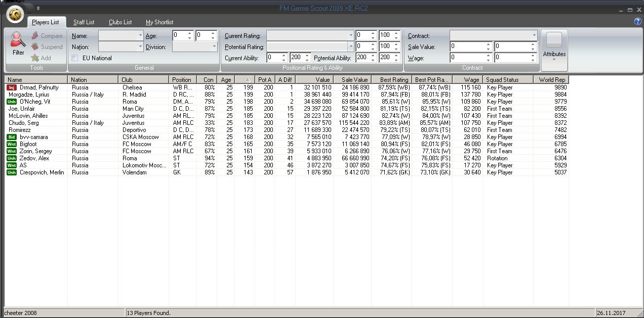Click the Bid badge beside bvv-samara

coord(12,137)
